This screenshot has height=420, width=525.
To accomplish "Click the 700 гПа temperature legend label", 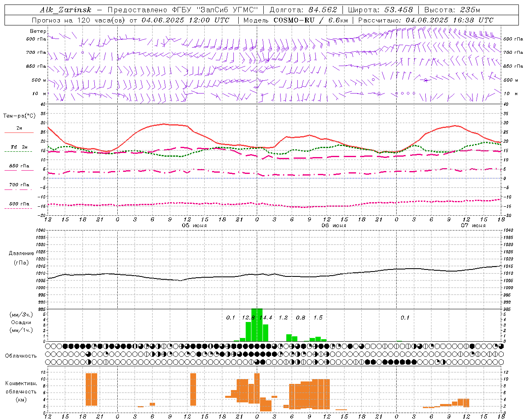I will point(19,185).
